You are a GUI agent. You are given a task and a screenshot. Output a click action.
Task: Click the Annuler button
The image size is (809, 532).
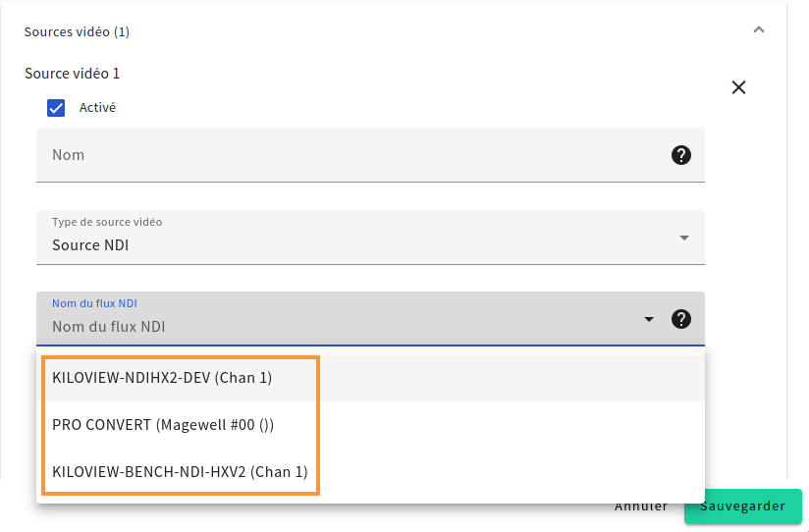(x=641, y=506)
